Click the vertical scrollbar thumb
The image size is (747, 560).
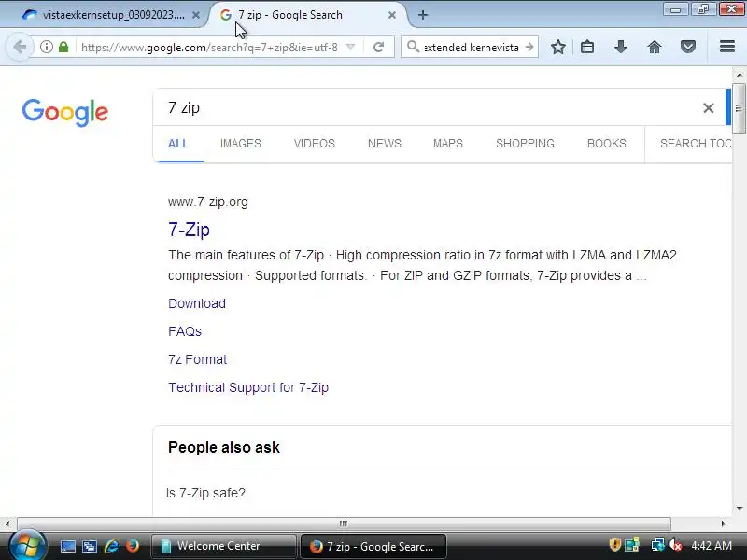[739, 108]
